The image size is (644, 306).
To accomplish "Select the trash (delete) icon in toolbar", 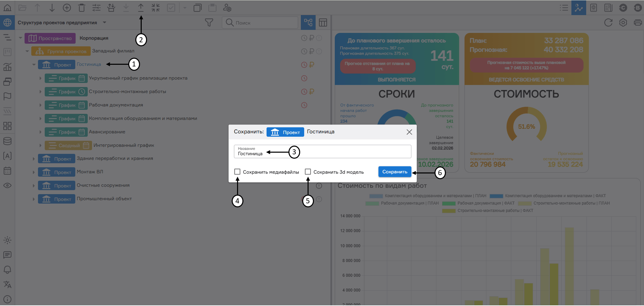I will [82, 7].
